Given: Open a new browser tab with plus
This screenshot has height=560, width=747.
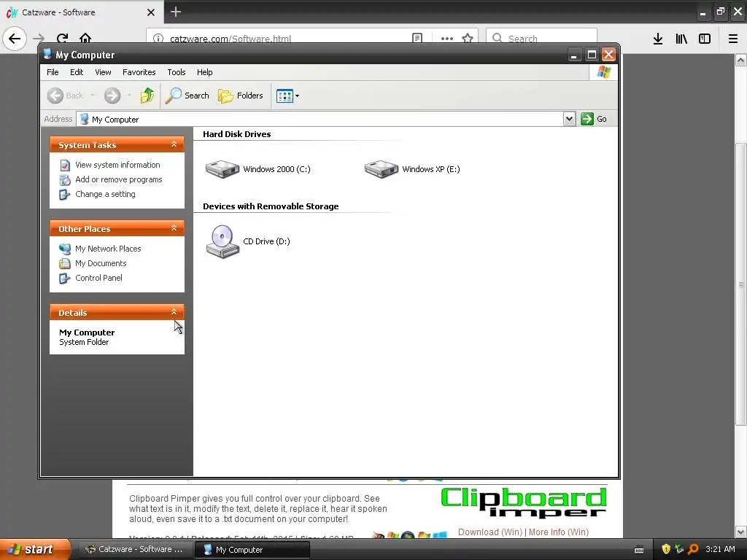Looking at the screenshot, I should tap(176, 12).
